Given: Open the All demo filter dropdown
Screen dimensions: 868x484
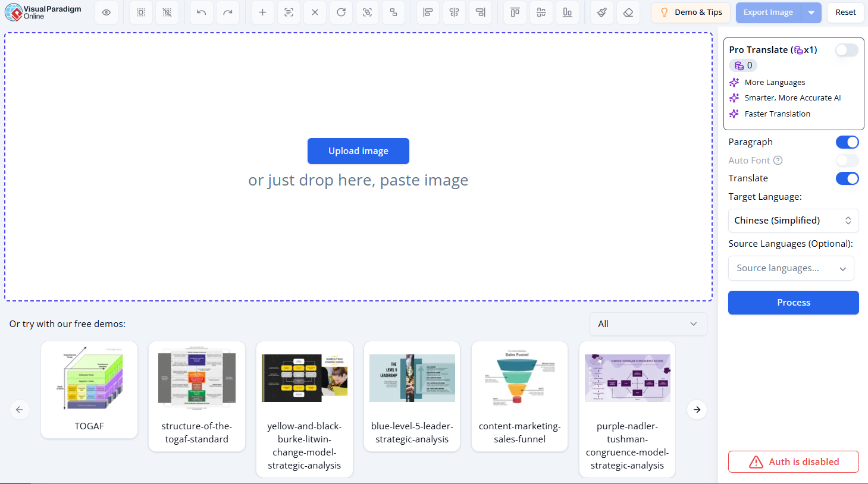Looking at the screenshot, I should 648,324.
